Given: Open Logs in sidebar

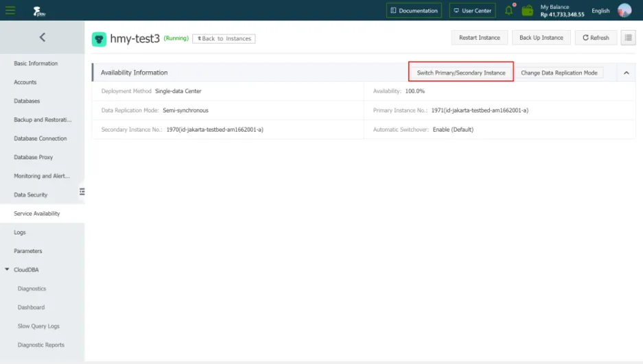Looking at the screenshot, I should click(x=20, y=232).
